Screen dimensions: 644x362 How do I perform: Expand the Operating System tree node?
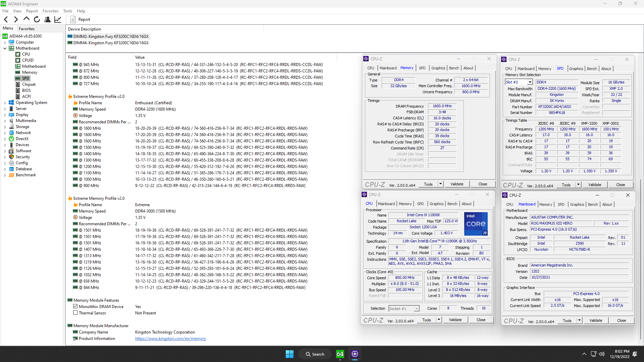click(5, 103)
